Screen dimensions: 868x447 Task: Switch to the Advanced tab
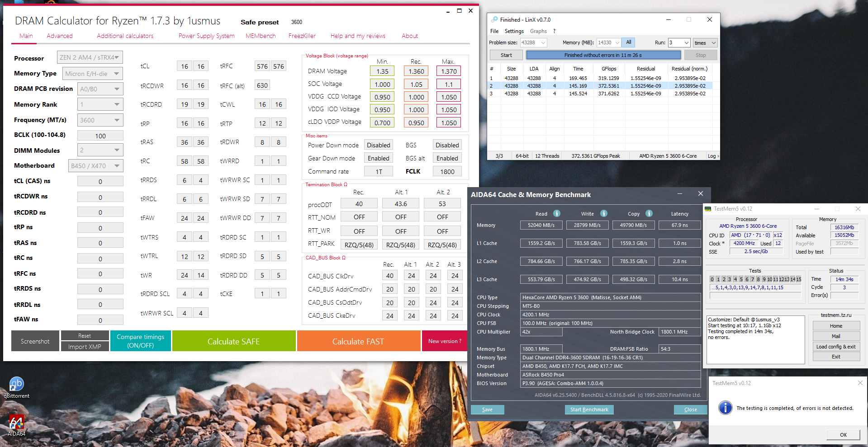pos(60,36)
